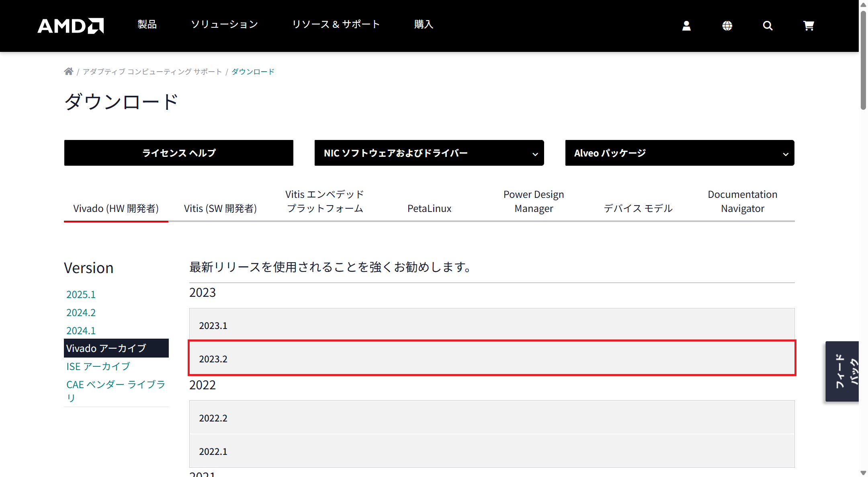Expand NIC ソフトウェアおよびドライバー dropdown
Image resolution: width=868 pixels, height=477 pixels.
coord(429,153)
